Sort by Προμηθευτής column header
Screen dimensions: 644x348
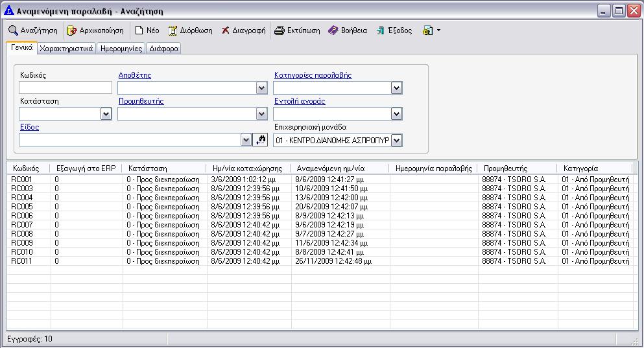click(x=517, y=168)
